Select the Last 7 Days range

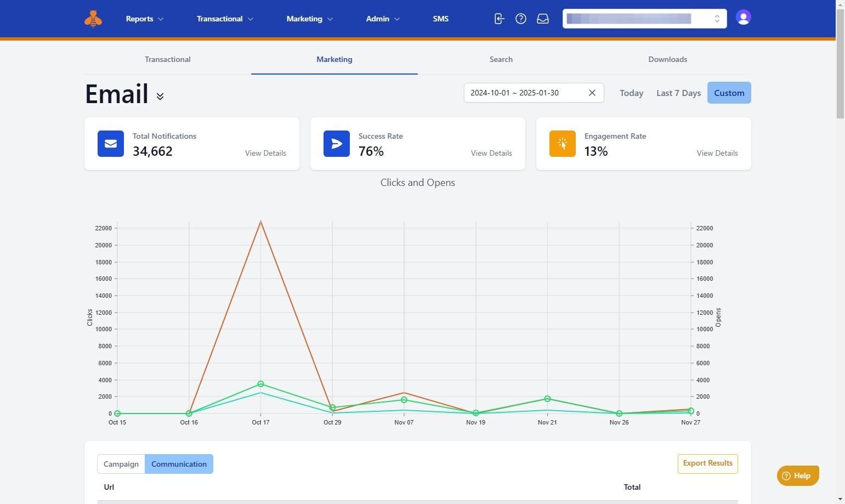point(678,93)
